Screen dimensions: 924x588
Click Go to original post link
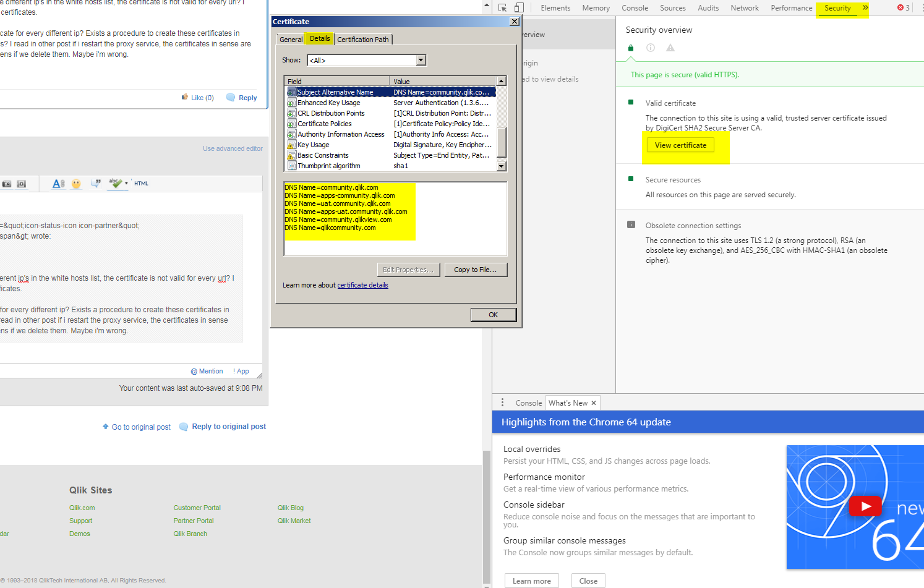137,427
